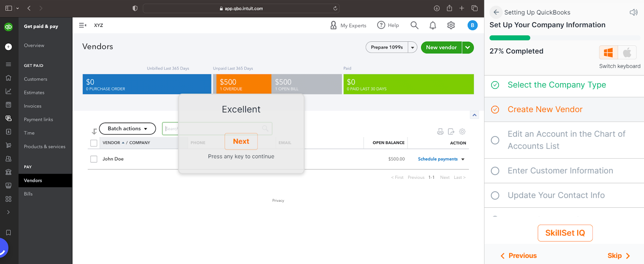This screenshot has height=264, width=644.
Task: Print the vendor list via printer icon
Action: click(x=440, y=131)
